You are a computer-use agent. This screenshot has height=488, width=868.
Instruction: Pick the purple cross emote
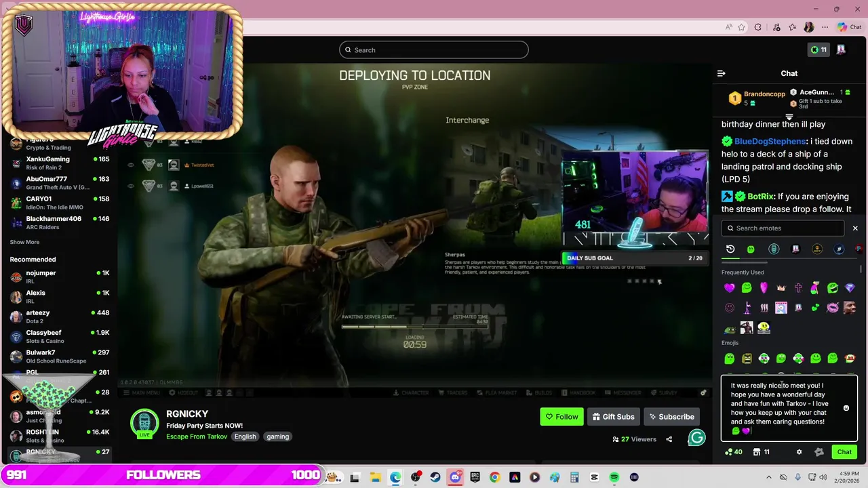[x=798, y=288]
